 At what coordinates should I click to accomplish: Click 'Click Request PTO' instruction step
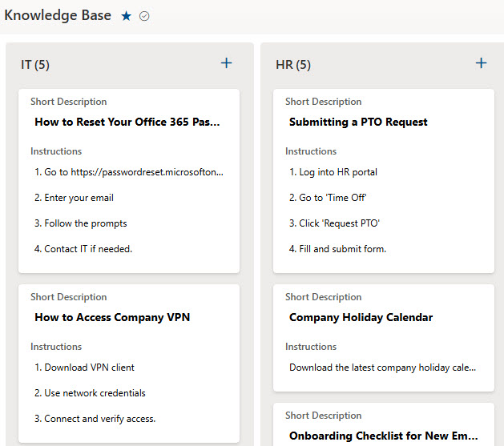tap(334, 223)
